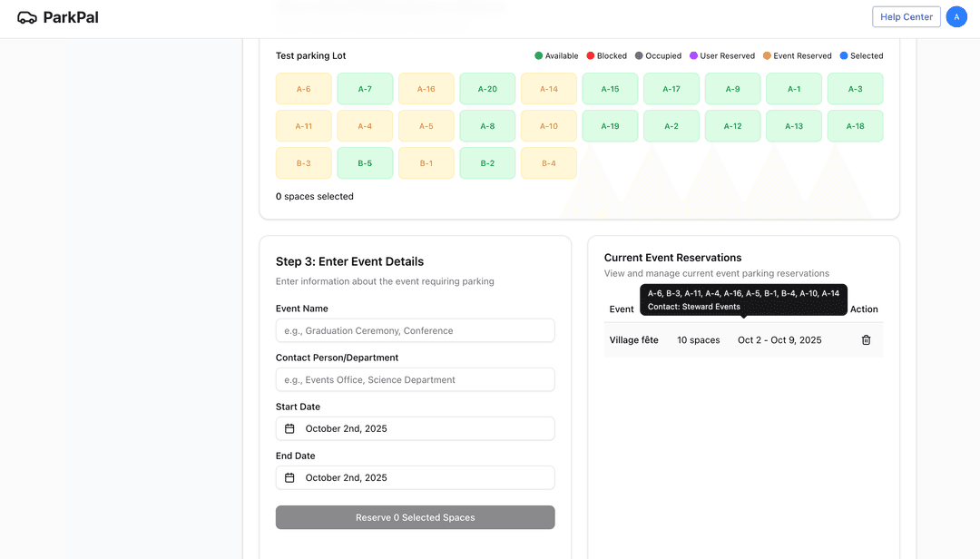Click the User Reserved legend dot
This screenshot has width=980, height=559.
691,55
